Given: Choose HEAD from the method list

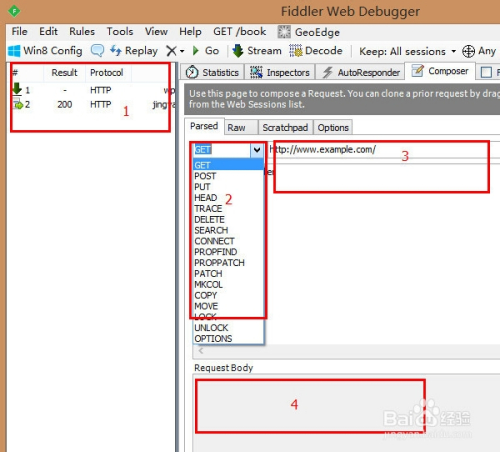Looking at the screenshot, I should pyautogui.click(x=228, y=198).
